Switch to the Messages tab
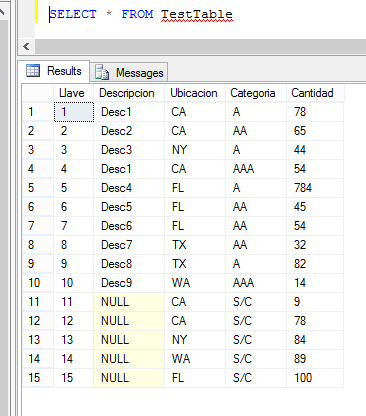The height and width of the screenshot is (416, 366). [x=129, y=72]
